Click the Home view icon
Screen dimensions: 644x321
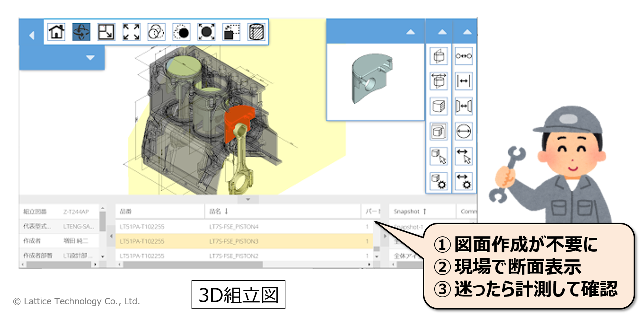click(56, 32)
